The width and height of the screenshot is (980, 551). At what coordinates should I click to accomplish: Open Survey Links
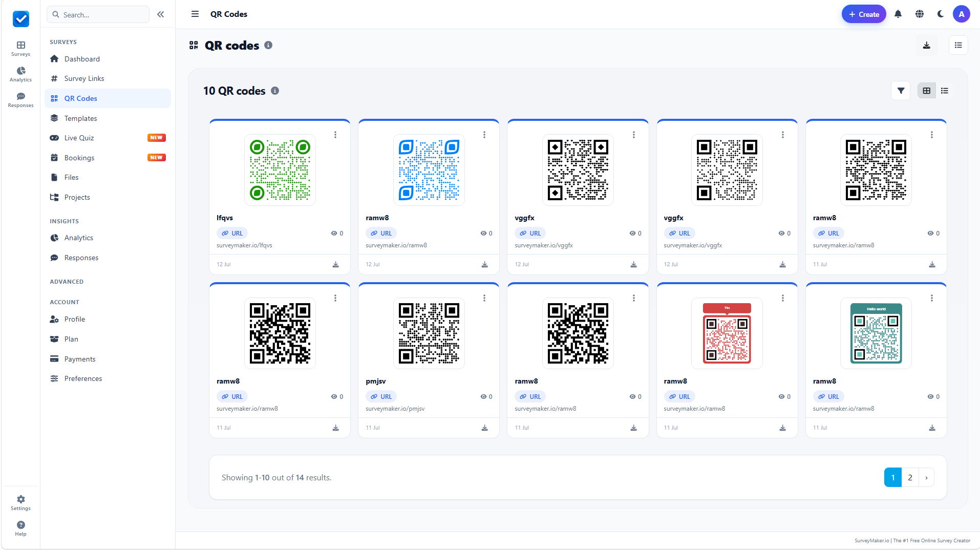(108, 78)
